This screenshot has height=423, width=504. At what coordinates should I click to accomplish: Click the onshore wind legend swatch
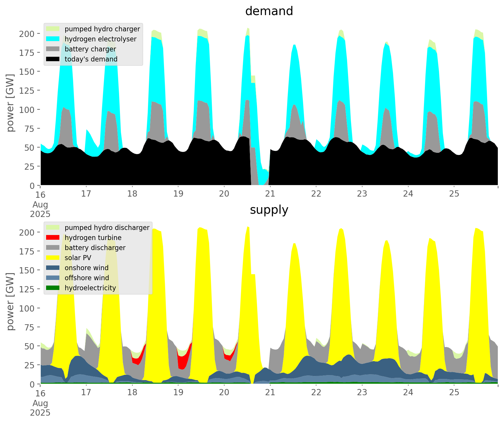tap(53, 268)
